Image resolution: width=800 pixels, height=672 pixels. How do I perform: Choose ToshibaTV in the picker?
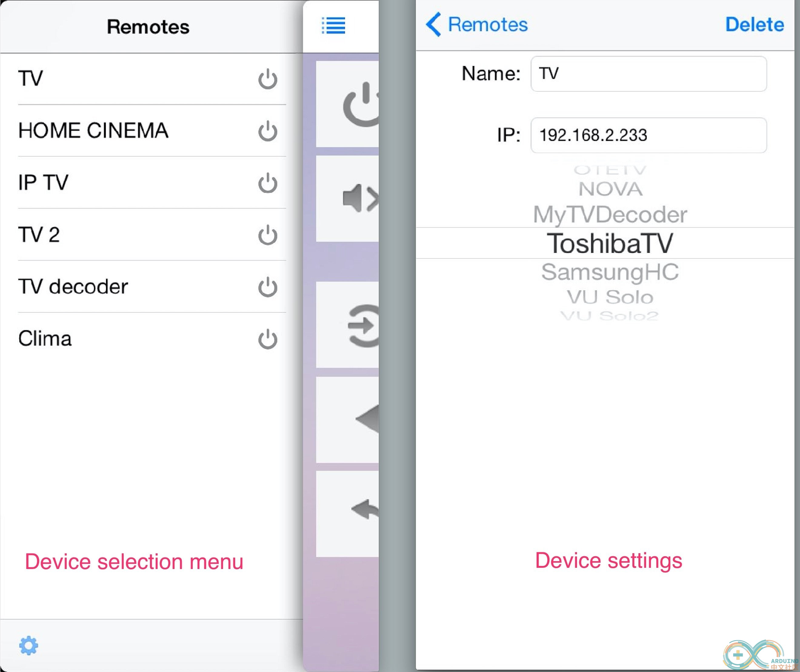(x=610, y=243)
